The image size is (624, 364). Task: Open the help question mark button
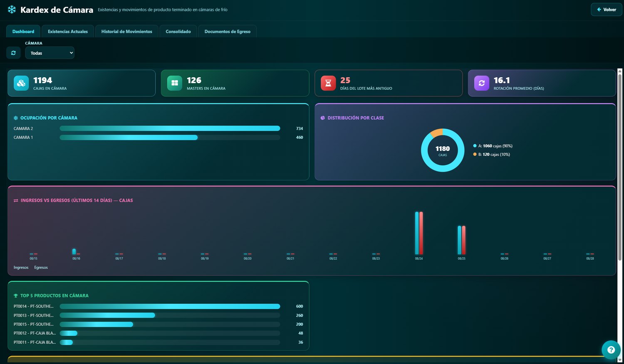611,349
